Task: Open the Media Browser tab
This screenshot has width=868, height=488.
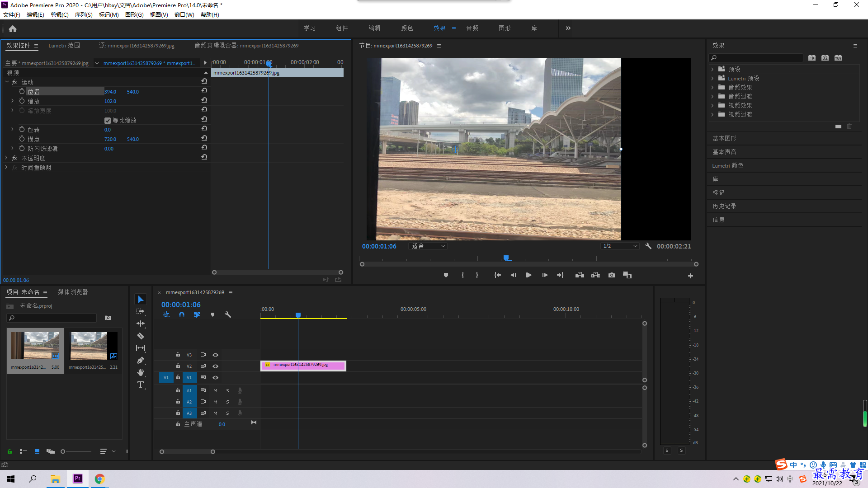Action: (73, 292)
